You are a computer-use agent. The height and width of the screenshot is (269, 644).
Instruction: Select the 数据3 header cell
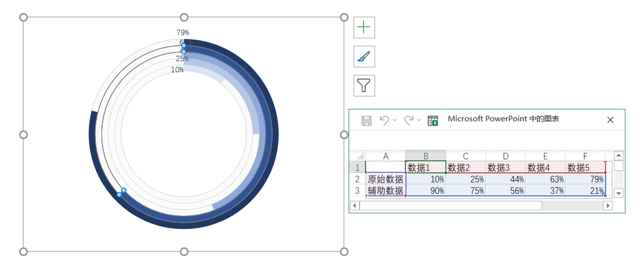[505, 168]
